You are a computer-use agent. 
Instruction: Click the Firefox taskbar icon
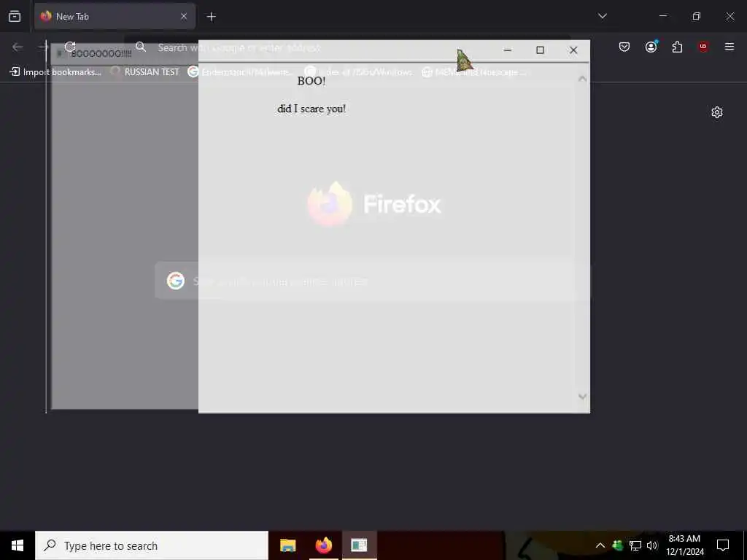click(x=324, y=545)
